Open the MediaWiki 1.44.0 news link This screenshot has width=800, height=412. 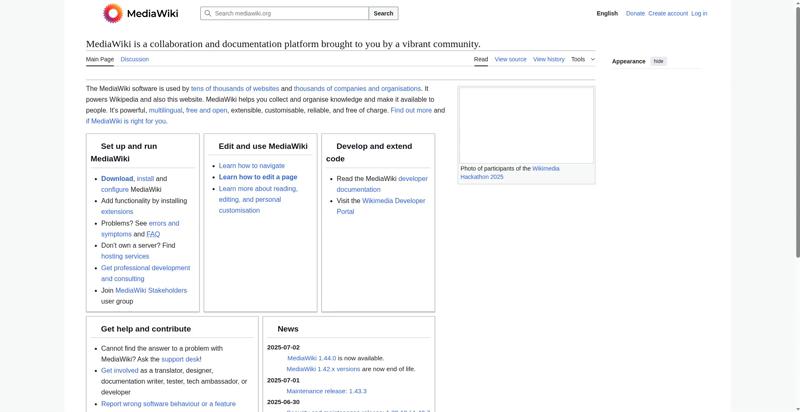[x=311, y=358]
